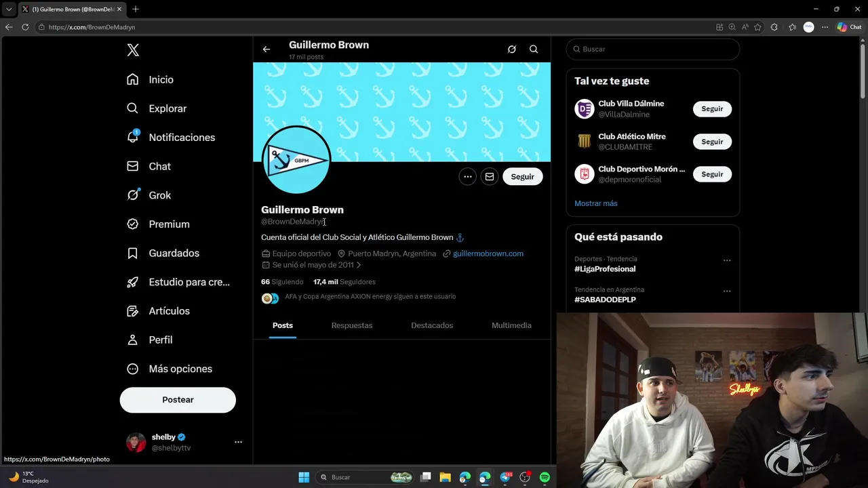Open more options for #LigaProfesional trend
Image resolution: width=868 pixels, height=488 pixels.
tap(727, 260)
